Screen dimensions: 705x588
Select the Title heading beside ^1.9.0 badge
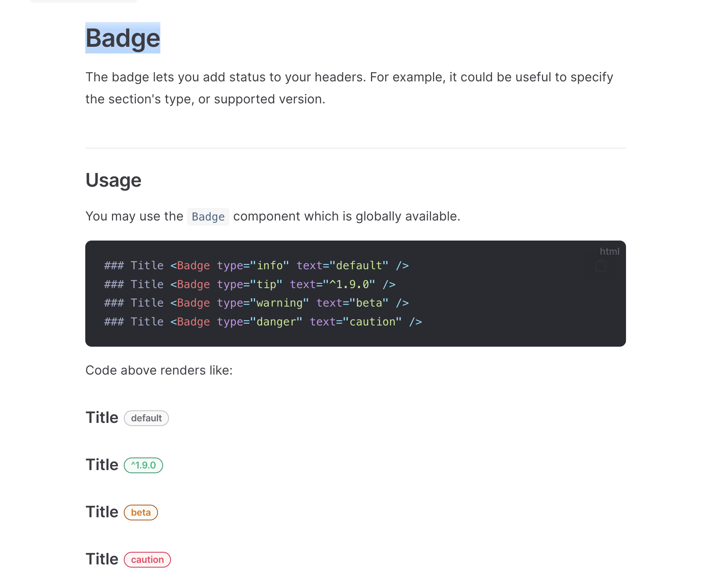(x=102, y=465)
